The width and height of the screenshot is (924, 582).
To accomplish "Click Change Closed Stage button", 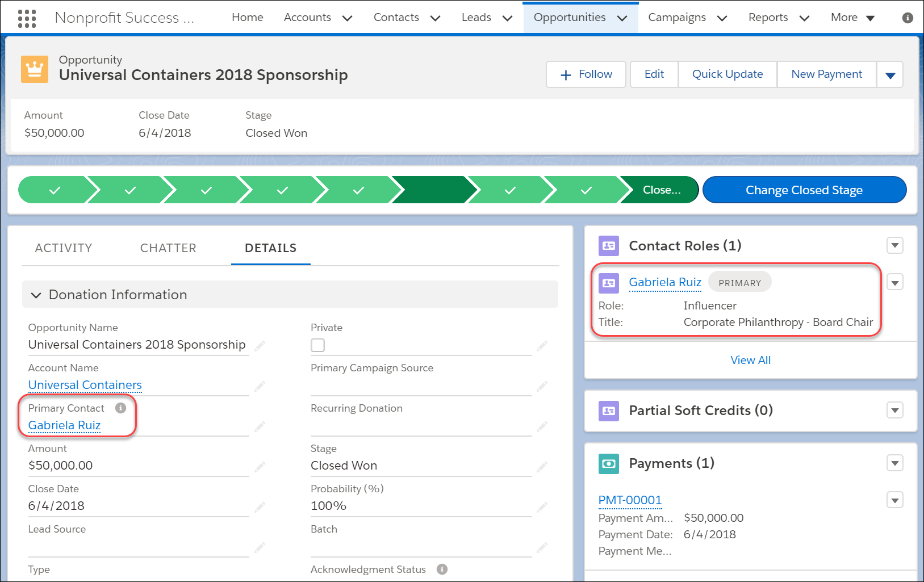I will (x=804, y=190).
